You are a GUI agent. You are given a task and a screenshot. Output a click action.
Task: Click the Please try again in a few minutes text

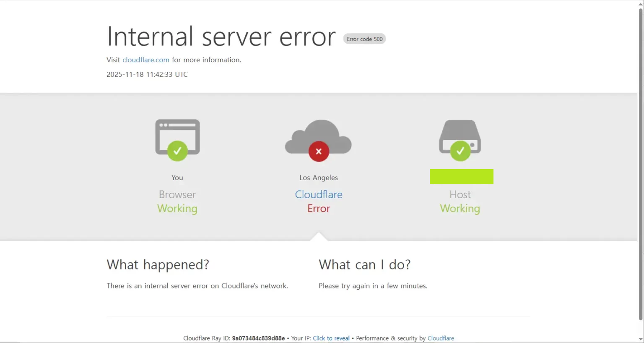click(x=373, y=286)
